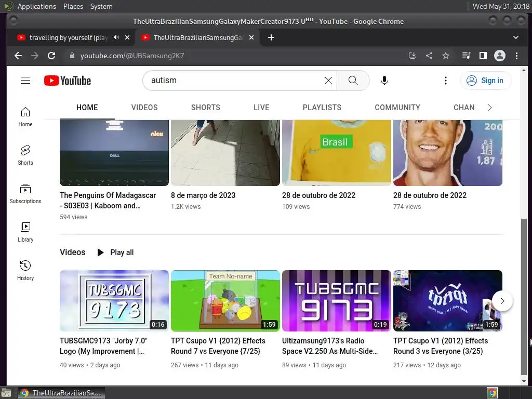The width and height of the screenshot is (532, 399).
Task: Open the Applications menu
Action: pos(37,6)
